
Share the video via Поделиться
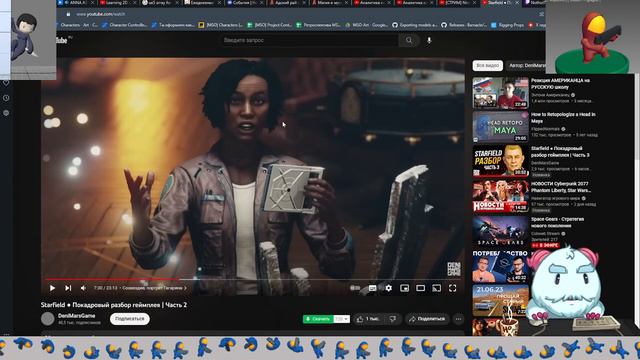coord(427,319)
